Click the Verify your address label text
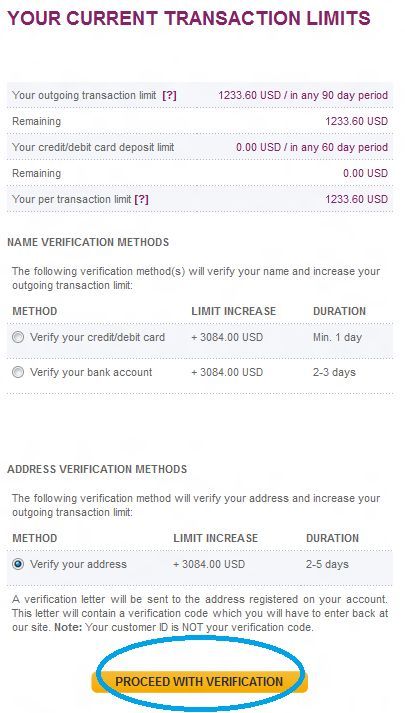The width and height of the screenshot is (405, 713). point(78,564)
